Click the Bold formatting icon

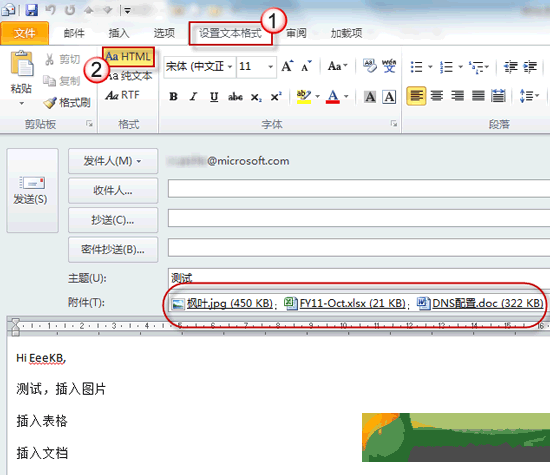coord(173,96)
